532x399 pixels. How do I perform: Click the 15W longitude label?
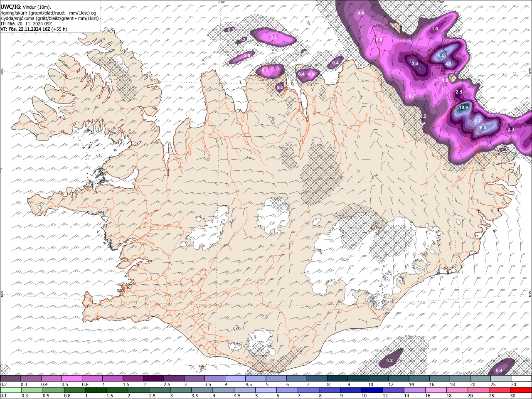(440, 2)
